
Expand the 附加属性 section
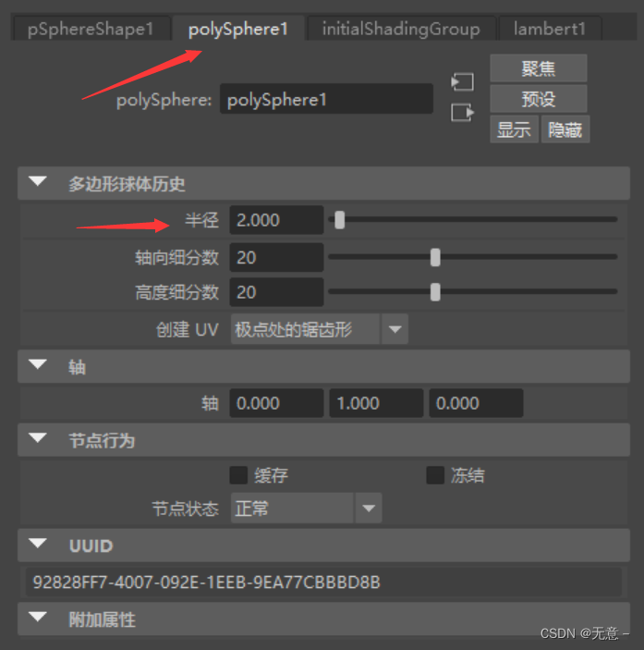coord(38,618)
